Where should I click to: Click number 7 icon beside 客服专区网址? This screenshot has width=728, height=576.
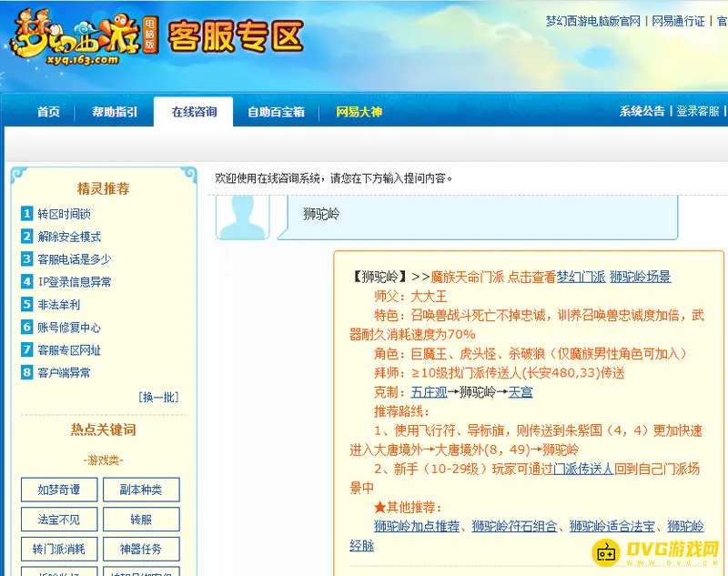[x=27, y=349]
